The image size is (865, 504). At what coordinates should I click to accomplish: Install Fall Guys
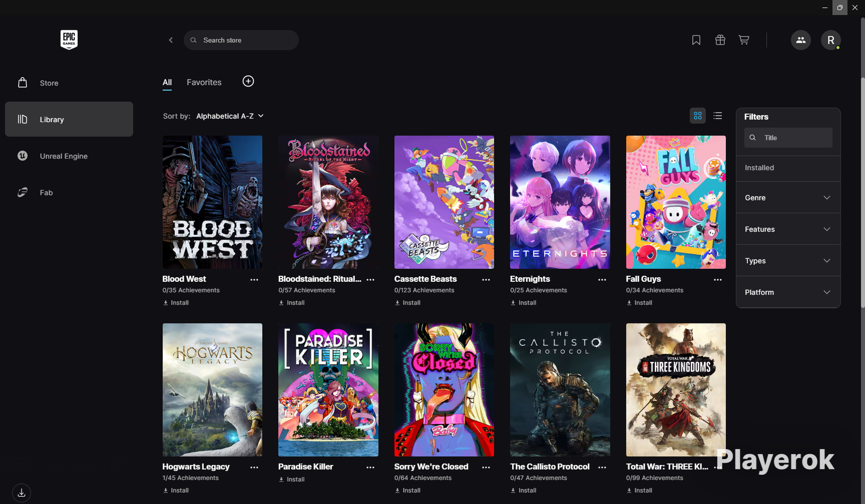click(640, 303)
